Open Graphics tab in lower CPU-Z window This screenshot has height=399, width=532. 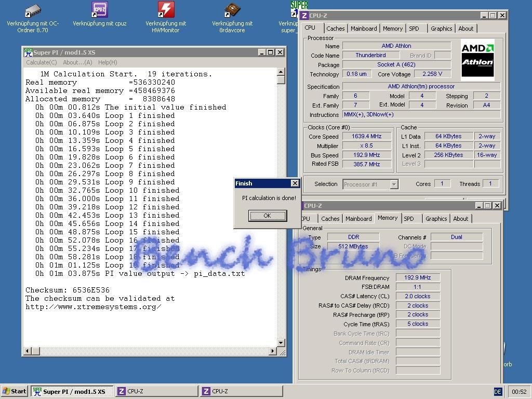[x=436, y=219]
